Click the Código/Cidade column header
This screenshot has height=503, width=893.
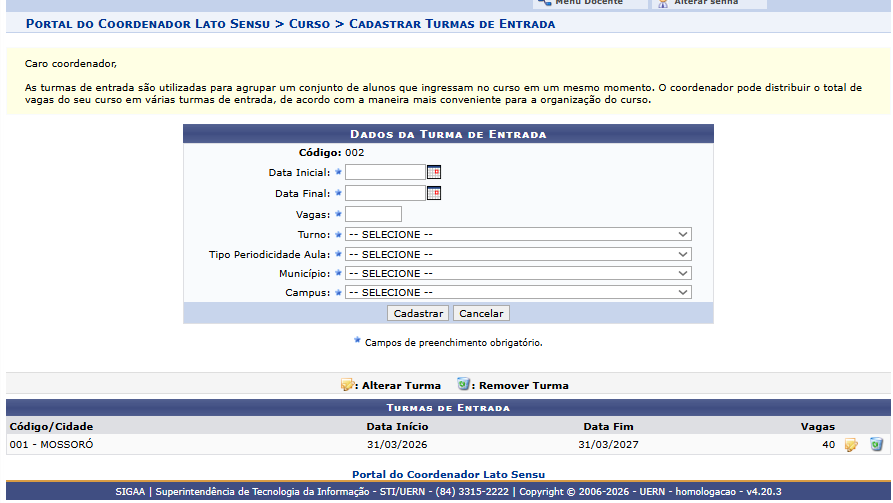point(51,426)
